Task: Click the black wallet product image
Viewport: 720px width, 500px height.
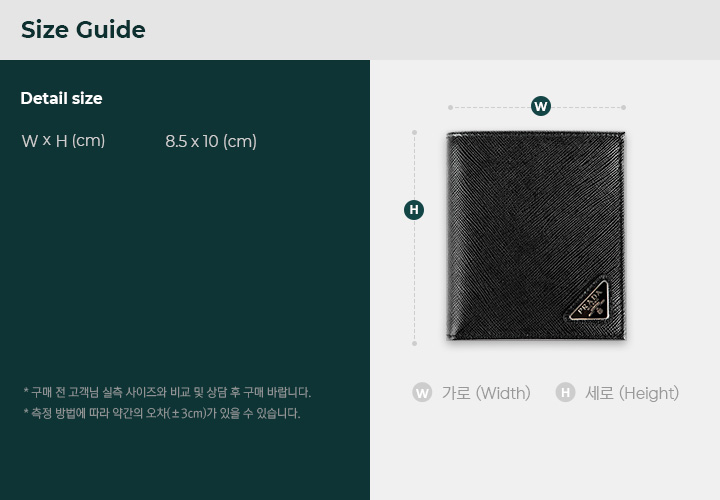Action: (536, 236)
